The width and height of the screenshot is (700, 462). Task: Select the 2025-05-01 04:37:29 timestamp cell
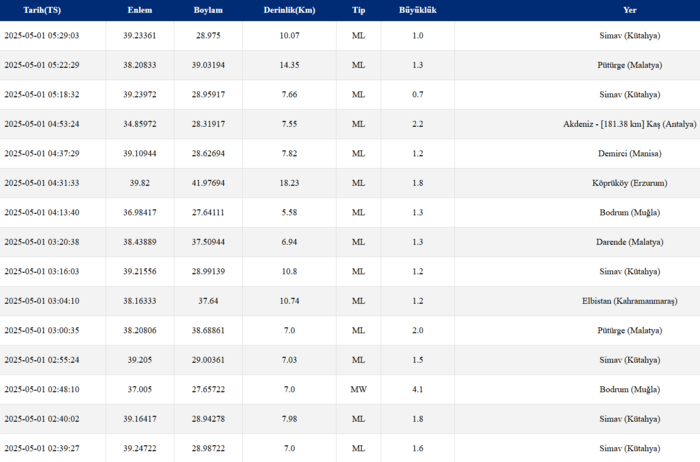42,154
